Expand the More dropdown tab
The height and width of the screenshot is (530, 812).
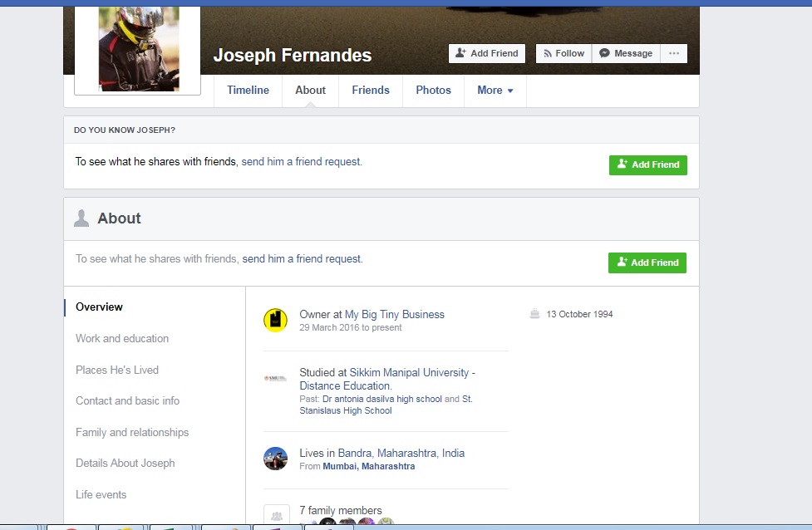tap(495, 90)
